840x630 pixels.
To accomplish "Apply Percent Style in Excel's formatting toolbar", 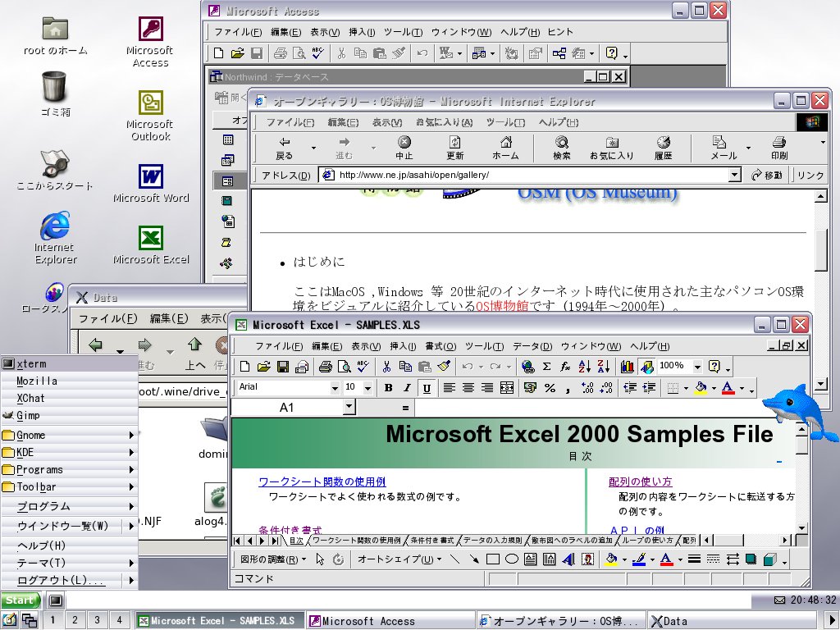I will pos(550,388).
